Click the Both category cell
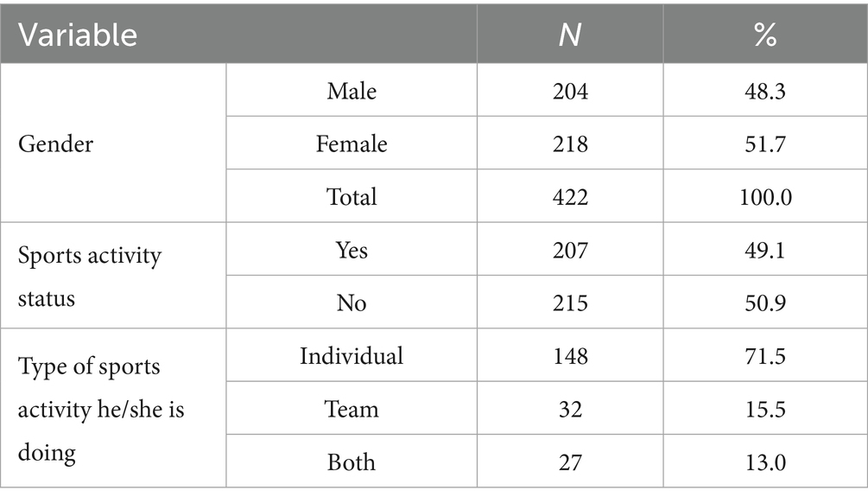 pos(352,462)
